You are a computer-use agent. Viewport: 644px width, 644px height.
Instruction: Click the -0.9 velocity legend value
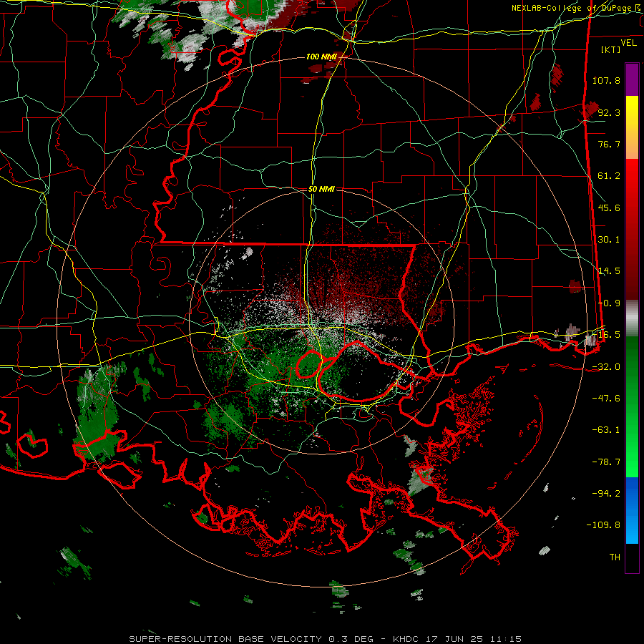609,303
